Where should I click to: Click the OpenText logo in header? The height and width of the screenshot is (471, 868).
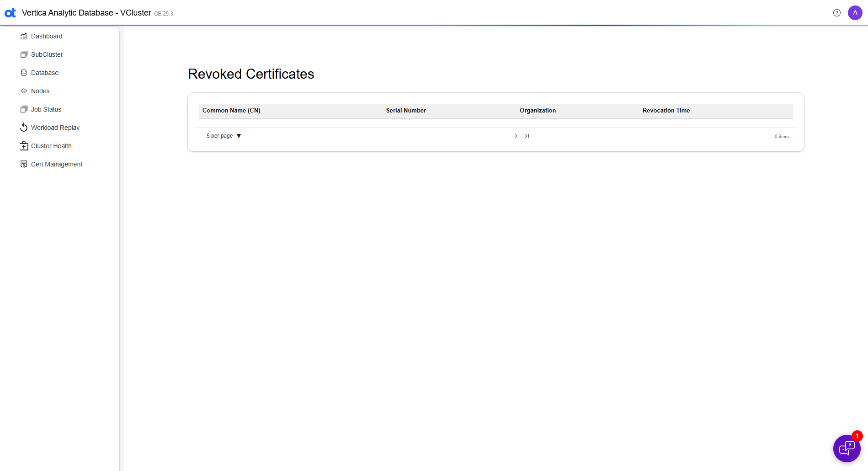point(11,13)
